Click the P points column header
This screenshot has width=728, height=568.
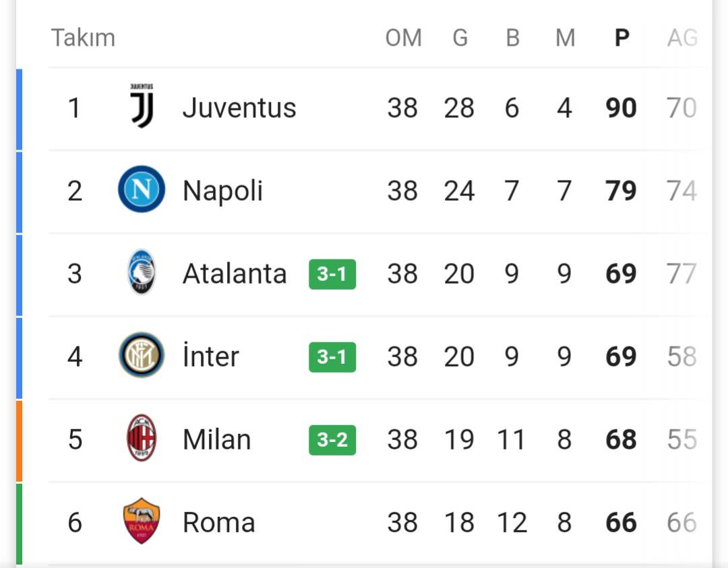[621, 38]
